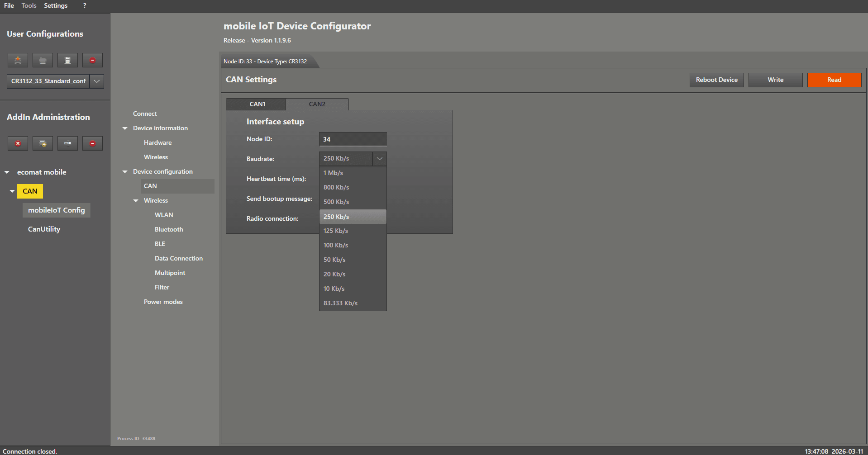This screenshot has width=868, height=455.
Task: Click the rename icon in AddIn Administration
Action: coord(67,143)
